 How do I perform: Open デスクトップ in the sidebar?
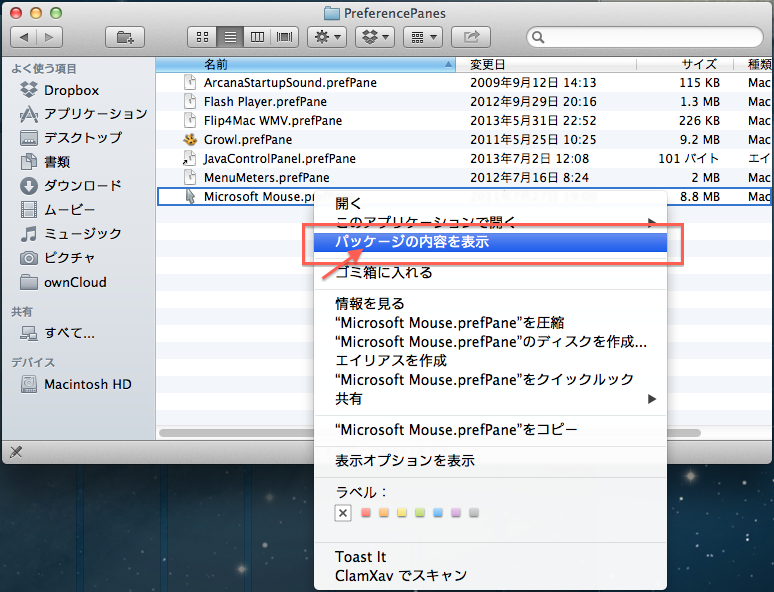tap(70, 138)
